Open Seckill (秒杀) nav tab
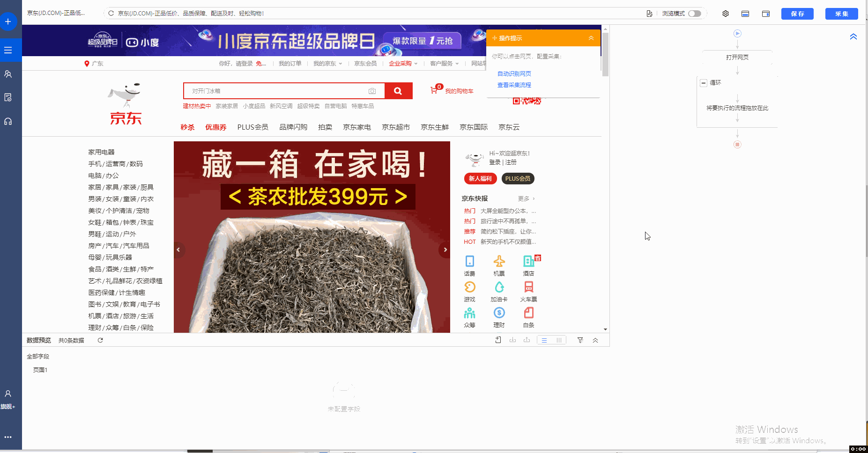This screenshot has height=453, width=868. coord(187,127)
